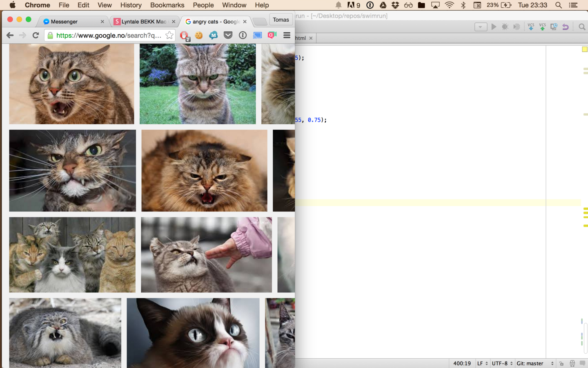Open the Git: master branch selector
Screen dimensions: 588x368
(x=535, y=364)
